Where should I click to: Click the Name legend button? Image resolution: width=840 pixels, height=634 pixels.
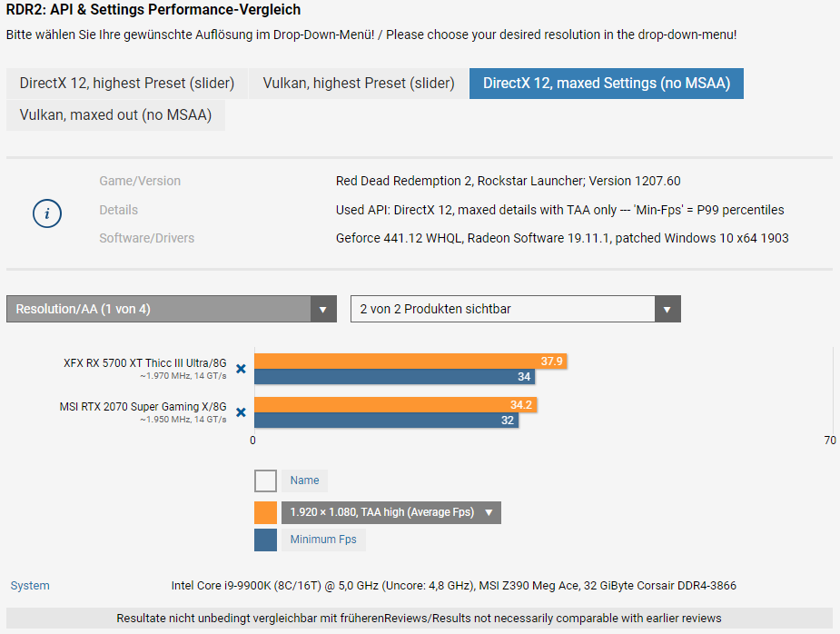[305, 480]
